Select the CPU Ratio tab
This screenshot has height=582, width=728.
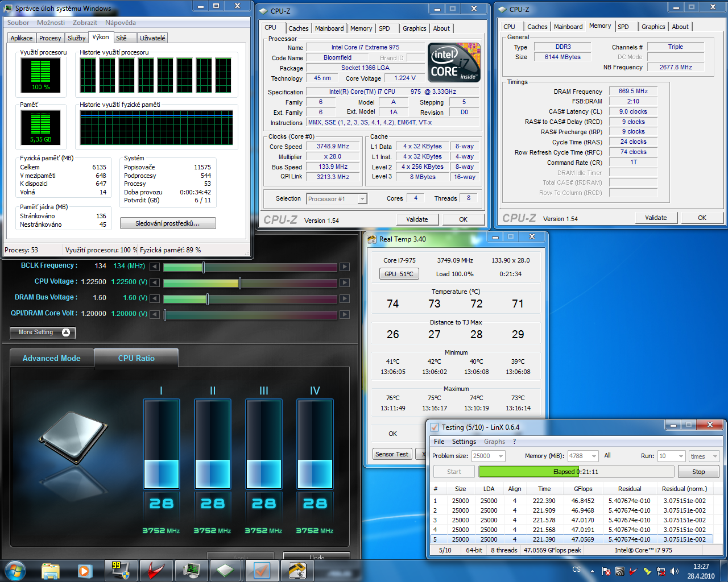136,358
